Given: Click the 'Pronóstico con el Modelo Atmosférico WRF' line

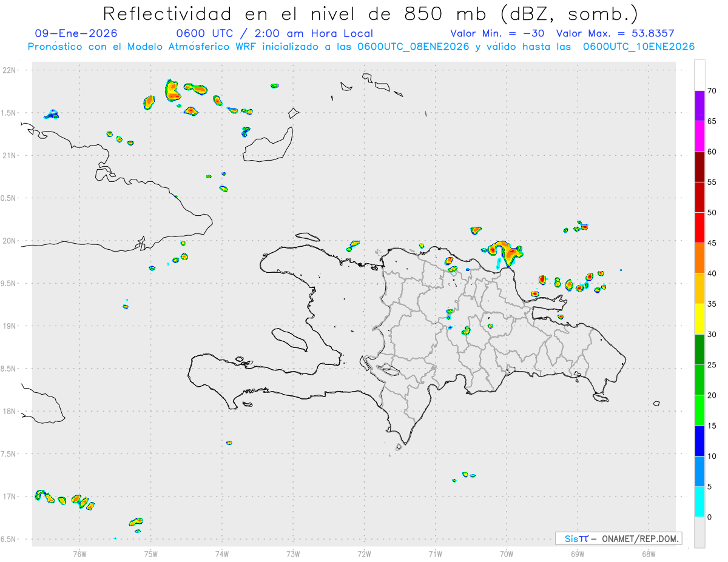Looking at the screenshot, I should pyautogui.click(x=361, y=47).
